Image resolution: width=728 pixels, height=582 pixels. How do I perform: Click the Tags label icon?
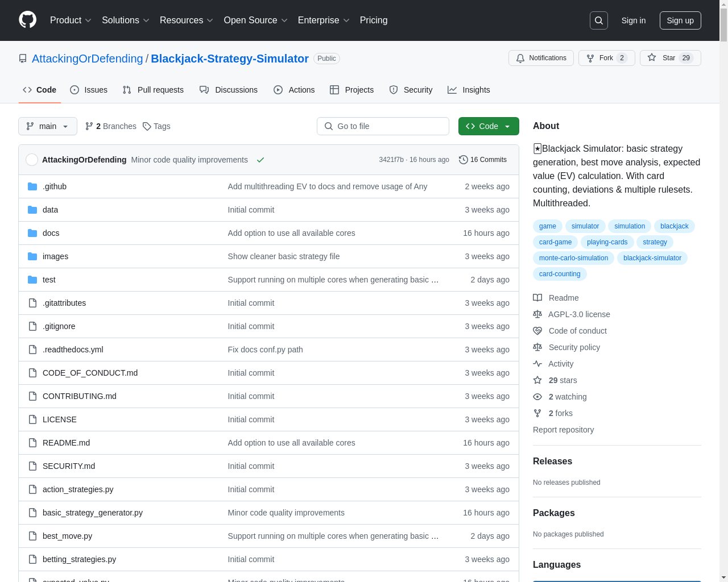147,126
